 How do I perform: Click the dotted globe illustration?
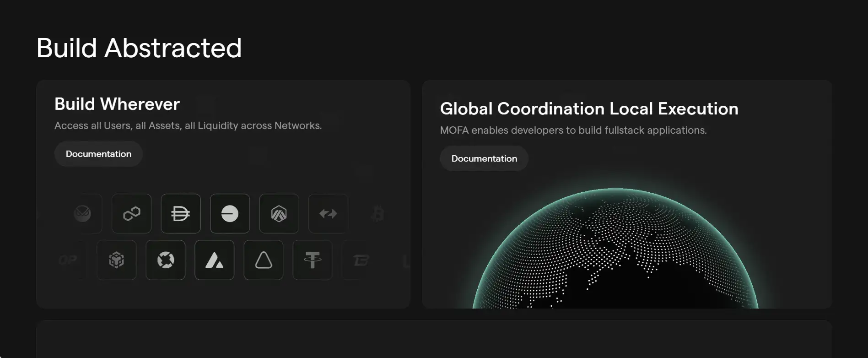(x=615, y=252)
